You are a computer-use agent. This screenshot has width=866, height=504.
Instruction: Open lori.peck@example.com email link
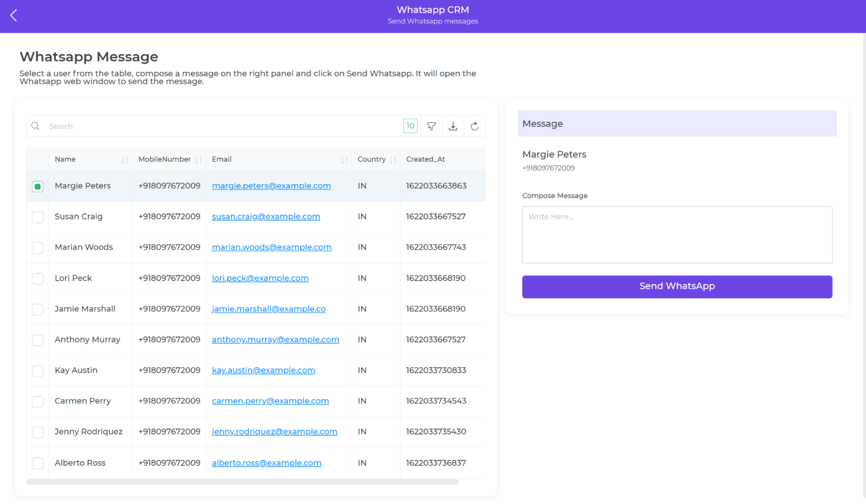[x=260, y=278]
